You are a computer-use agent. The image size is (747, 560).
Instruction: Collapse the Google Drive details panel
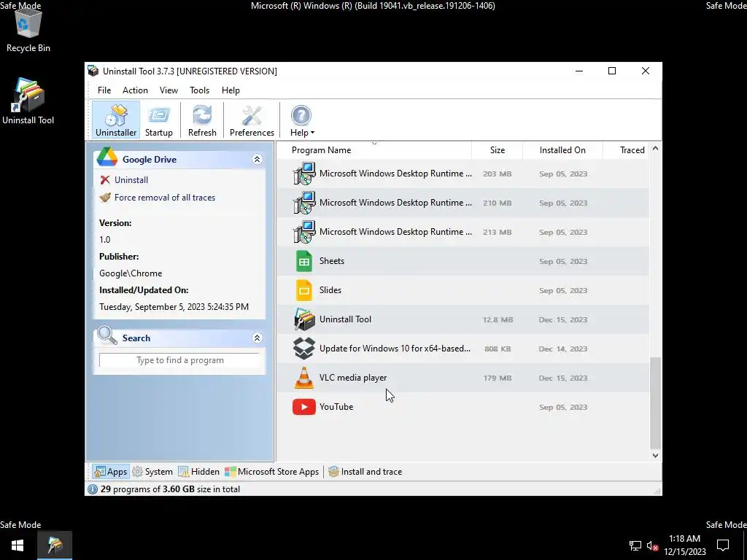[x=257, y=159]
